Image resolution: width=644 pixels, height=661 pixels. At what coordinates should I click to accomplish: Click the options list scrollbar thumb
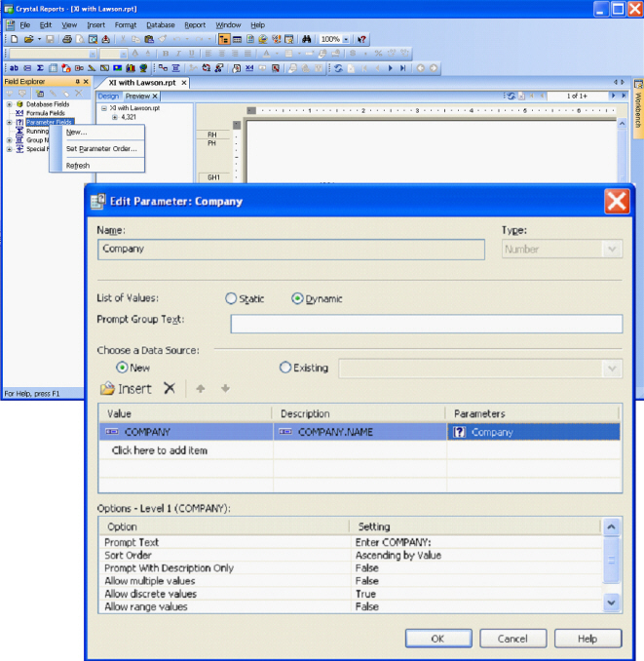tap(611, 561)
